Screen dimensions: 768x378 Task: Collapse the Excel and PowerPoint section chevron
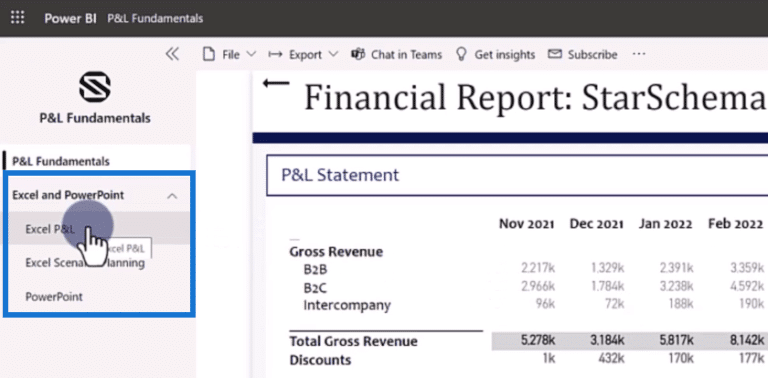click(x=172, y=196)
